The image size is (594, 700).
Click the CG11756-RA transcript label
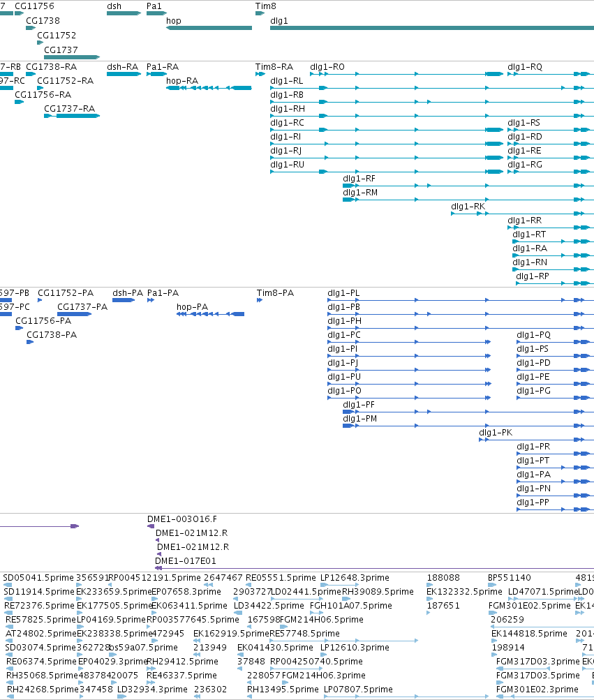click(x=43, y=94)
